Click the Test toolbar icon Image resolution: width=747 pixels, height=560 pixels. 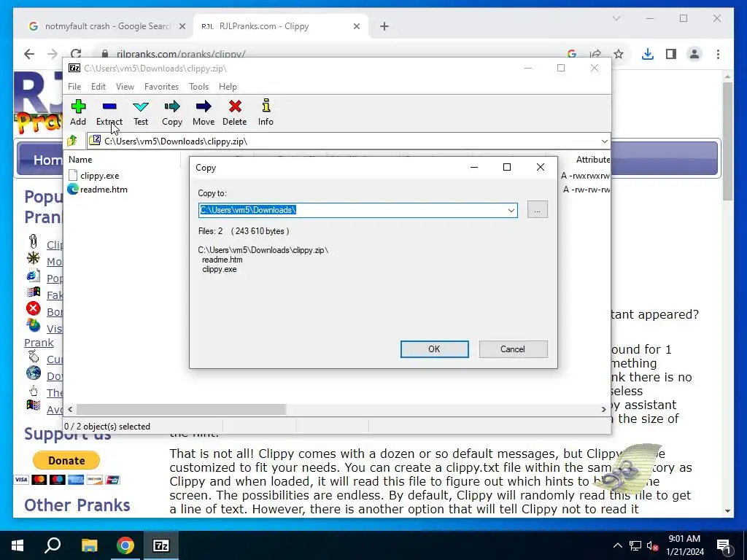coord(141,112)
